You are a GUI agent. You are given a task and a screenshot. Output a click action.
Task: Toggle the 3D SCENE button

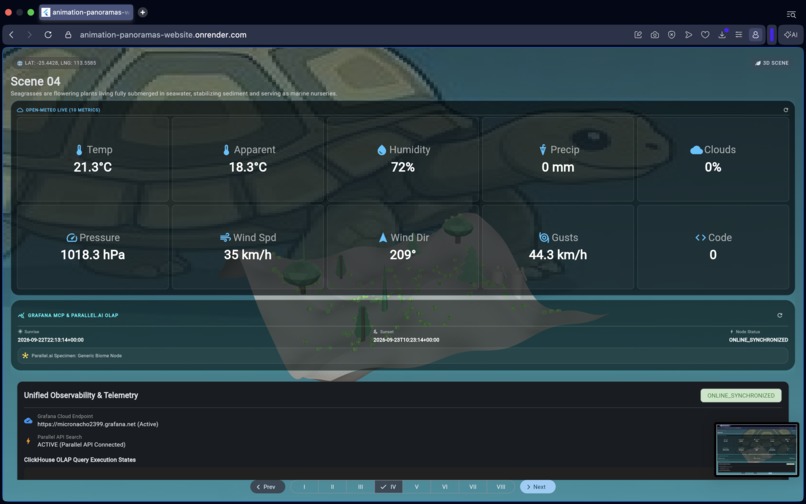(772, 63)
